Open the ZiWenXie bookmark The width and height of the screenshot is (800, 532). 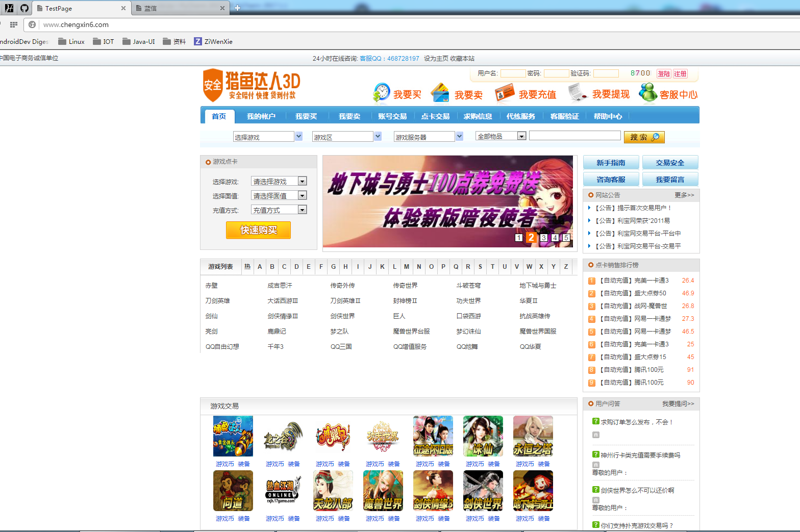point(213,42)
